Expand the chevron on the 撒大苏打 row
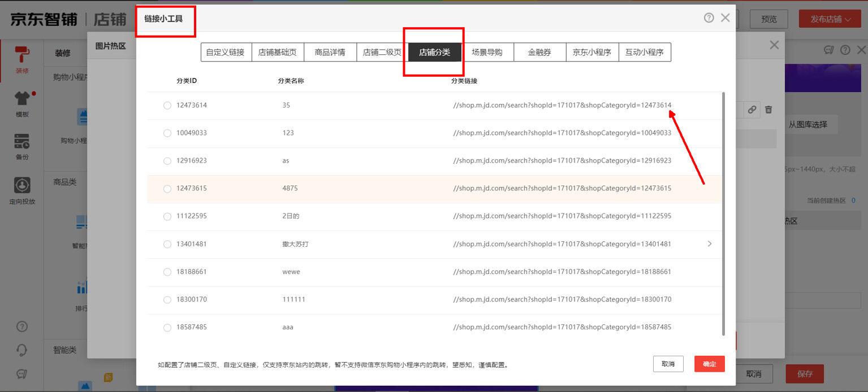This screenshot has width=868, height=392. pyautogui.click(x=710, y=244)
